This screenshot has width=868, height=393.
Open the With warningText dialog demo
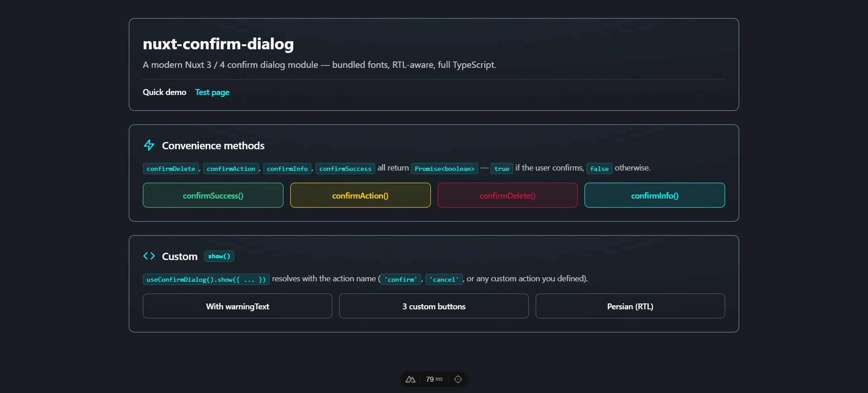[237, 306]
